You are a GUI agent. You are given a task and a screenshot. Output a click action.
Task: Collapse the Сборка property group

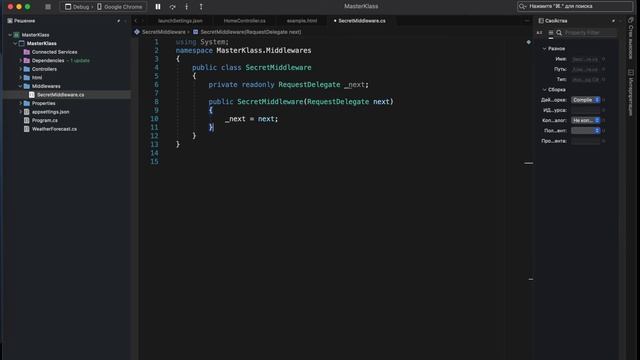(544, 90)
